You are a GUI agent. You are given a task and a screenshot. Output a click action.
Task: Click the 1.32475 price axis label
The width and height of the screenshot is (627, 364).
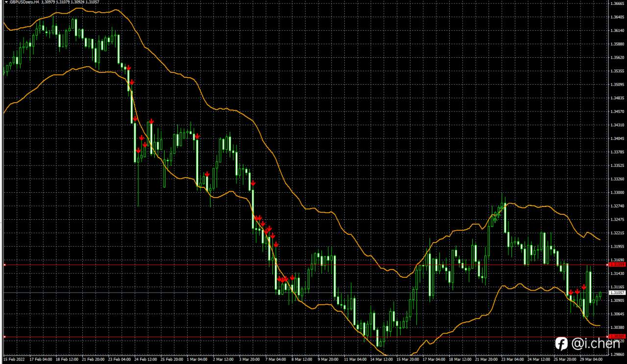[x=617, y=220]
